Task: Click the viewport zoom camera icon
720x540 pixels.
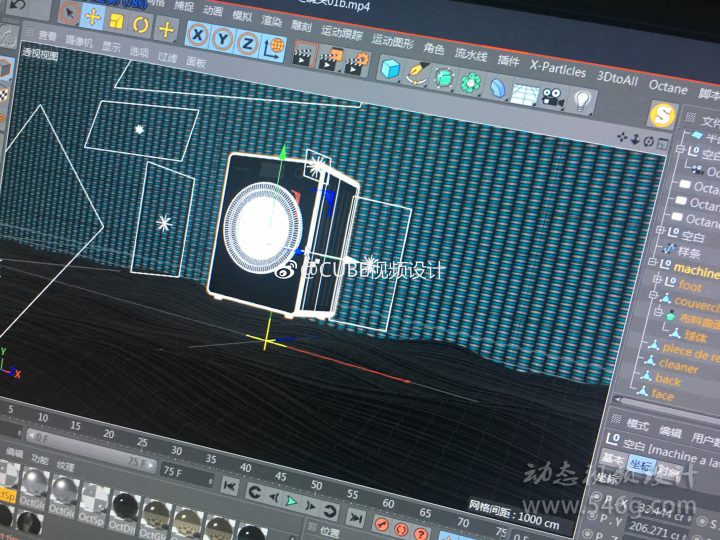Action: point(636,139)
